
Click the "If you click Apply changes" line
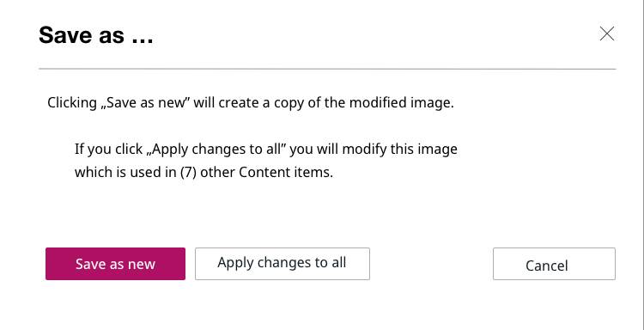coord(265,149)
